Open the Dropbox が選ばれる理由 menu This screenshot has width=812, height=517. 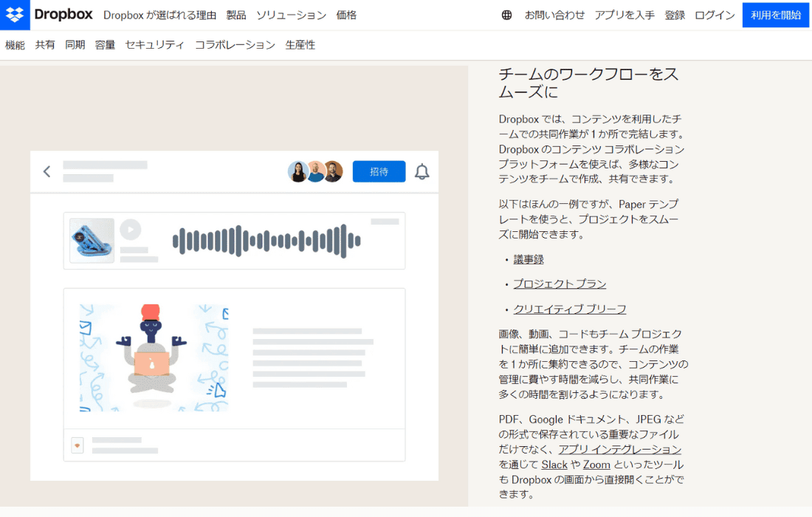tap(159, 15)
